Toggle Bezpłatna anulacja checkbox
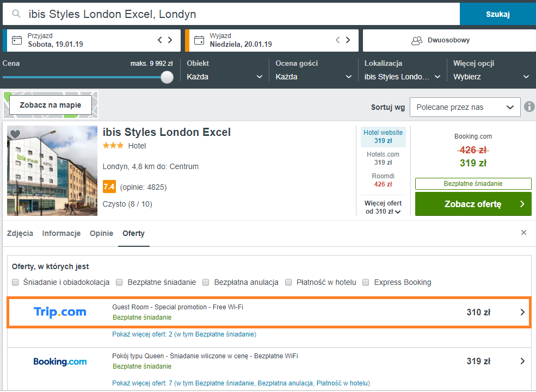Screen dimensions: 536x392 click(206, 282)
